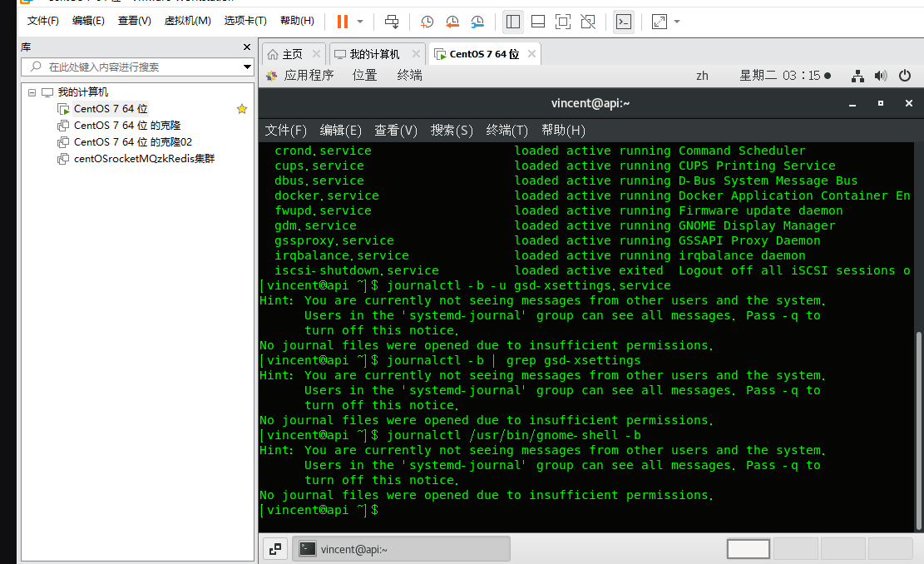Open VMware 选项卡(T) menu
This screenshot has width=924, height=564.
pyautogui.click(x=245, y=21)
